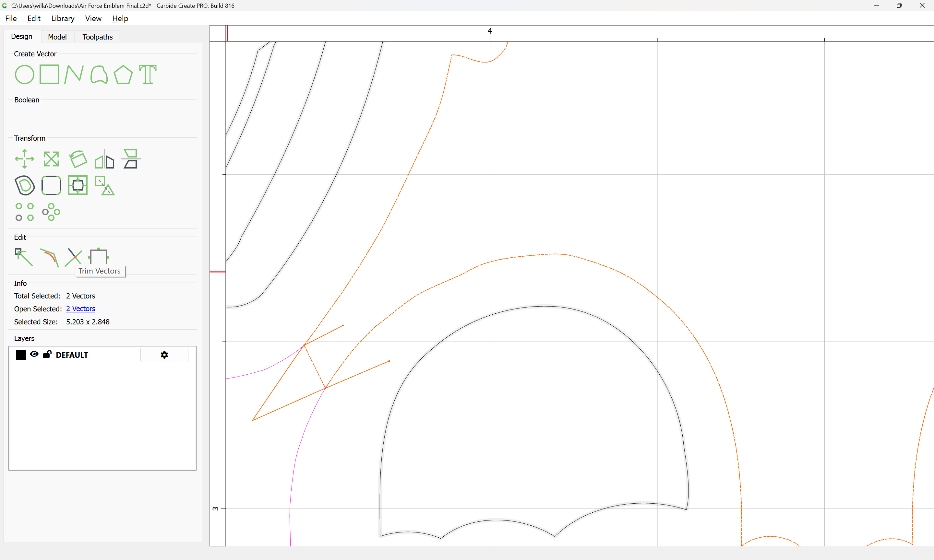Click the '2 Vectors' open selected link
The image size is (934, 560).
point(80,309)
